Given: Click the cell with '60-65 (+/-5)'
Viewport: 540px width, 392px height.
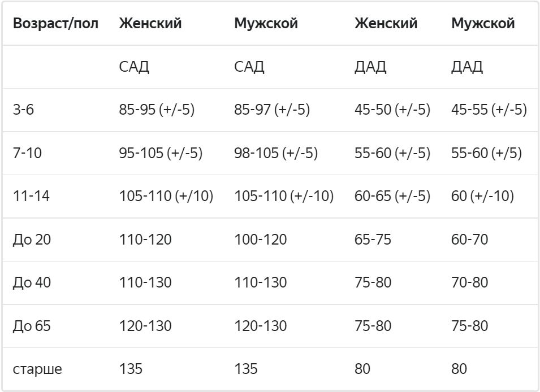Looking at the screenshot, I should tap(392, 196).
